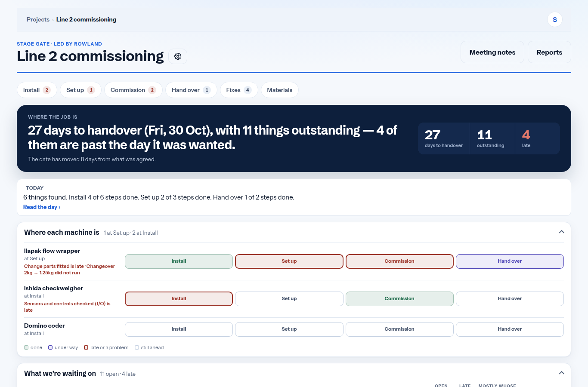Click Ilapak flow wrapper Set up stage

pos(289,261)
